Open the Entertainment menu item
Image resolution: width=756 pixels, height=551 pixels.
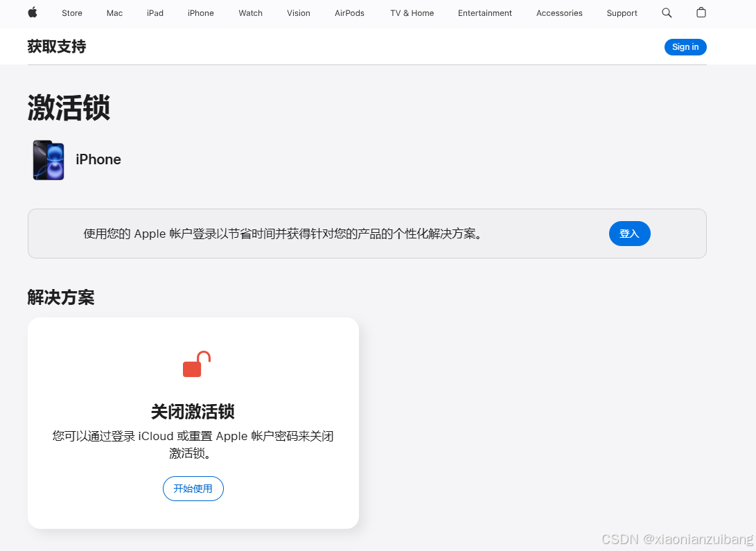tap(485, 13)
